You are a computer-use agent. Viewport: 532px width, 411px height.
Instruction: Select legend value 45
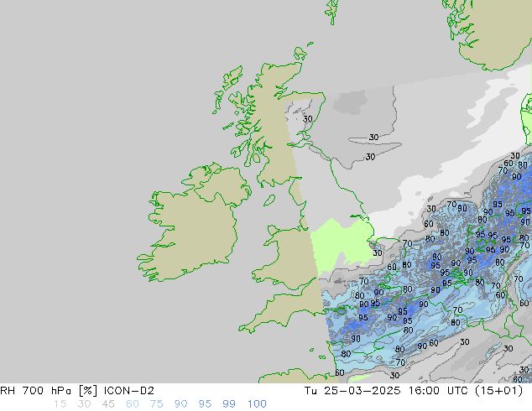pos(108,404)
